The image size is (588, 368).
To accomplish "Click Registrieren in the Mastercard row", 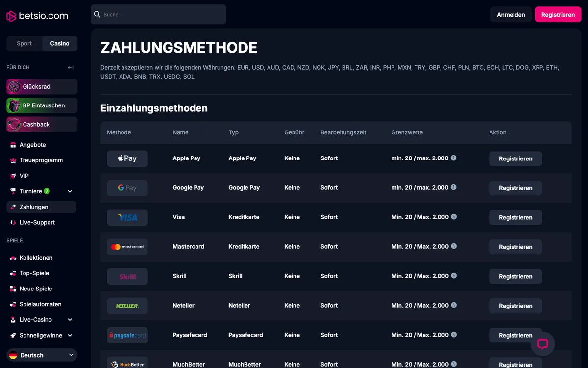I will coord(515,247).
